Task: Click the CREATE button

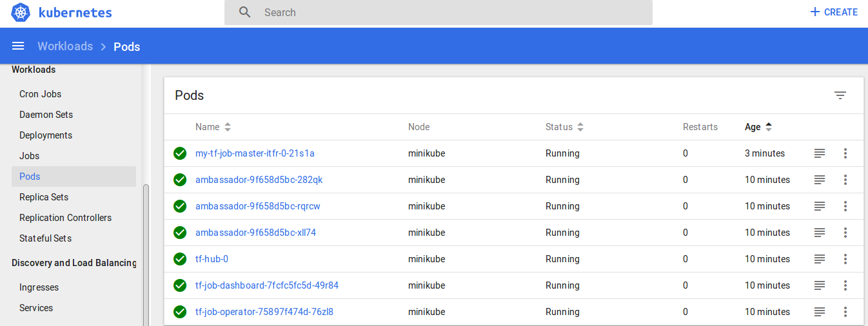Action: pyautogui.click(x=833, y=12)
